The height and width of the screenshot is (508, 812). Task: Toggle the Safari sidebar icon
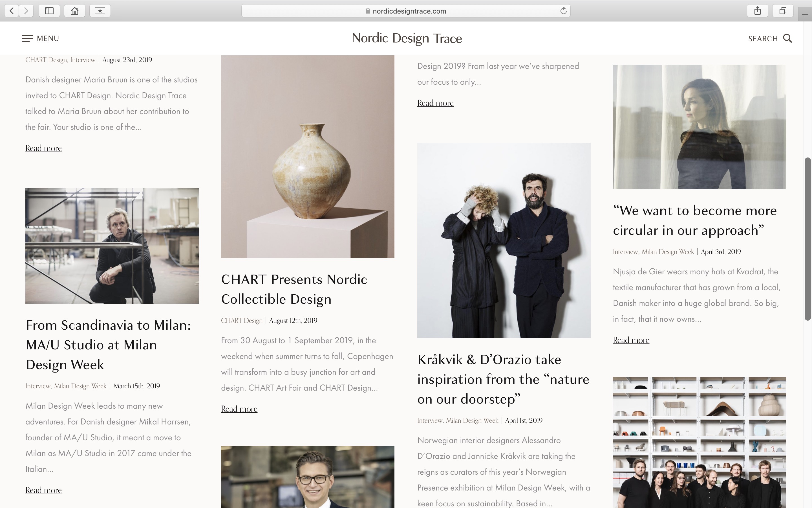[x=49, y=11]
